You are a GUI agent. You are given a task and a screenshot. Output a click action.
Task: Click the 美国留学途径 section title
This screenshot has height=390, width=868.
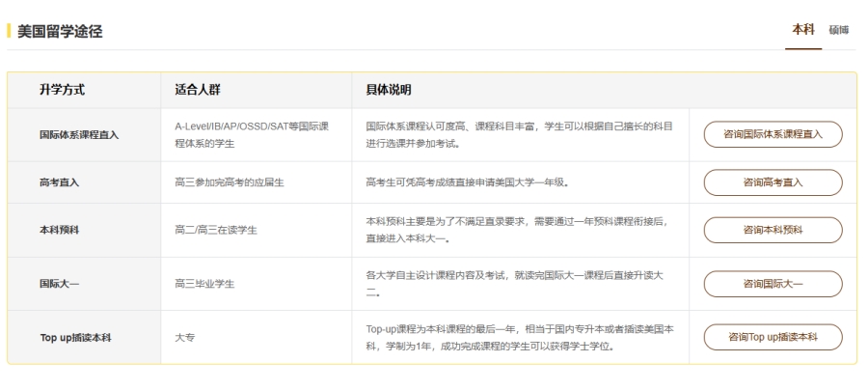[60, 32]
